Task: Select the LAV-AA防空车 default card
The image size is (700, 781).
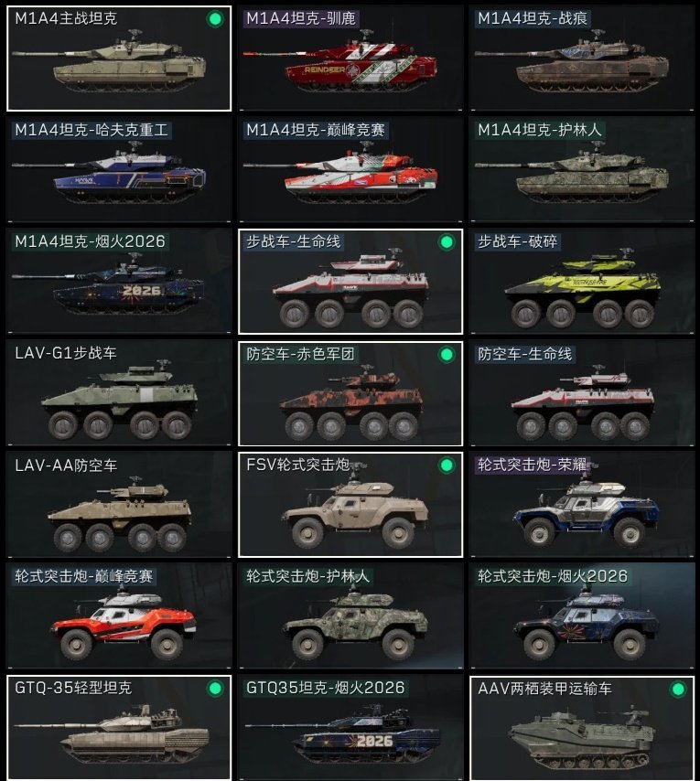Action: click(x=119, y=504)
